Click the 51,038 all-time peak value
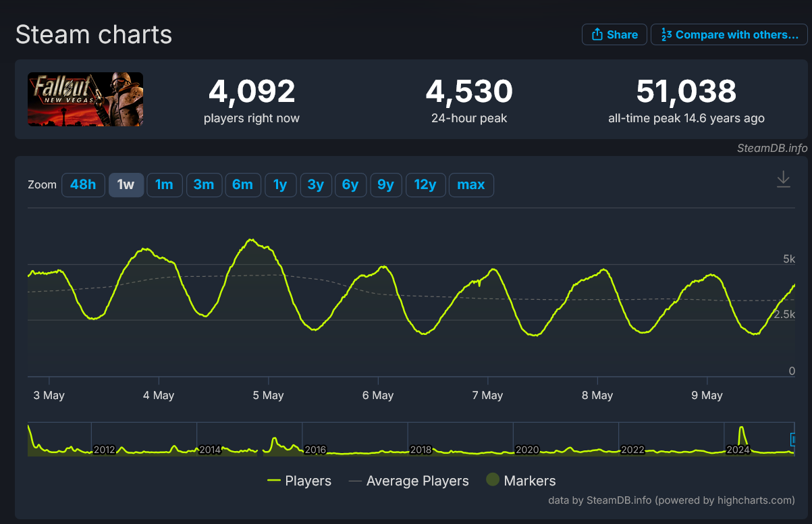 (686, 91)
